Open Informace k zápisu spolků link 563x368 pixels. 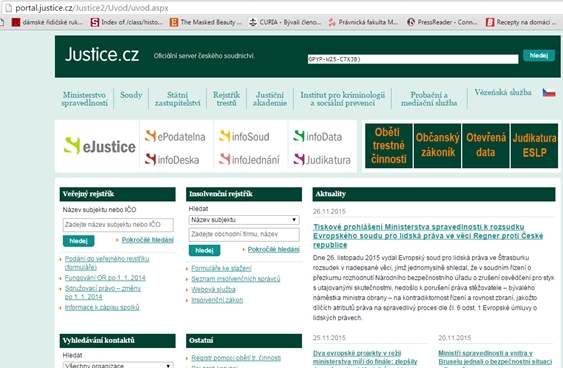(102, 307)
